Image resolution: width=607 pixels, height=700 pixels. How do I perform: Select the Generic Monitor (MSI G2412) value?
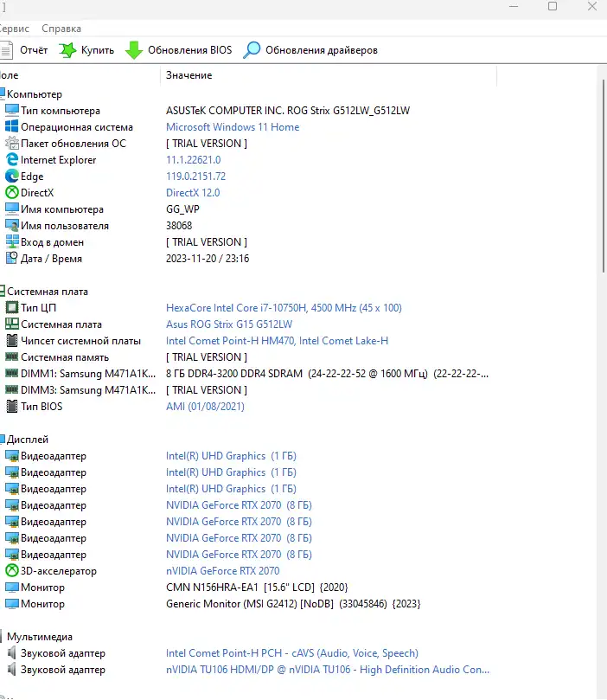(293, 604)
